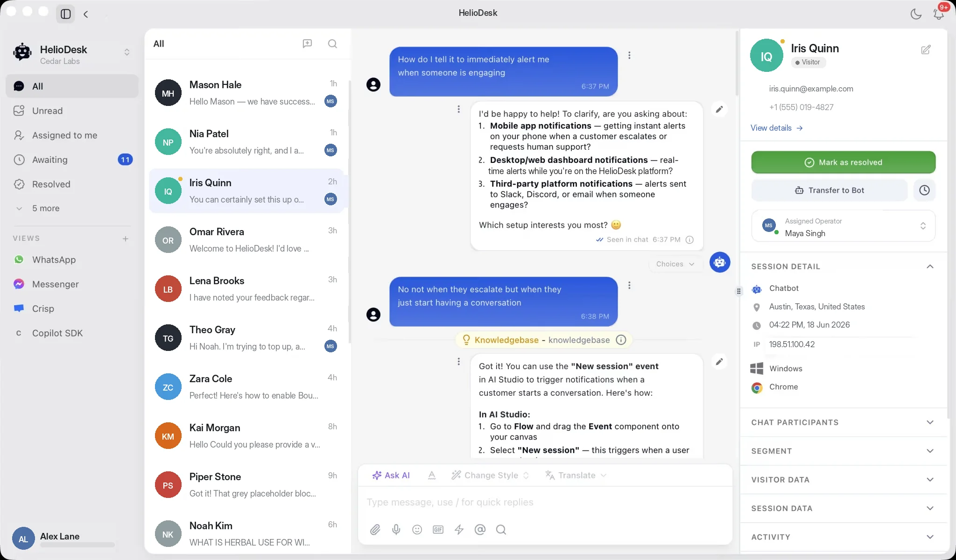The image size is (956, 560).
Task: Open options for 6:38 PM visitor message
Action: tap(629, 285)
